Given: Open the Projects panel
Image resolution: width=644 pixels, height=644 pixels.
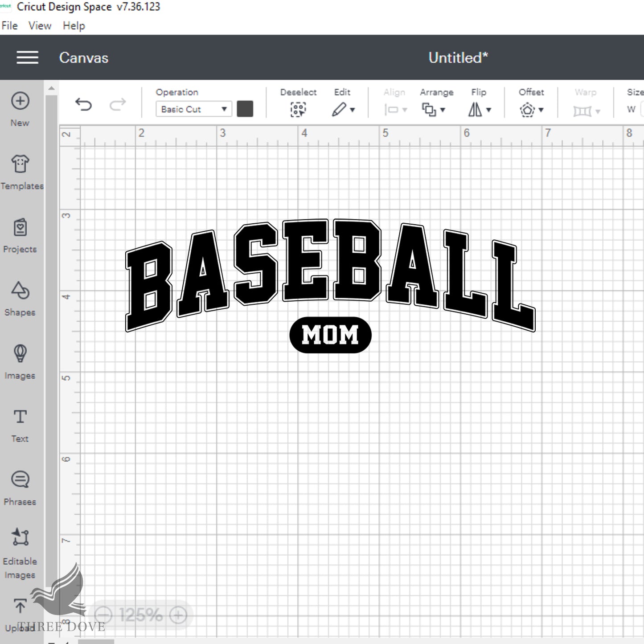Looking at the screenshot, I should coord(20,235).
